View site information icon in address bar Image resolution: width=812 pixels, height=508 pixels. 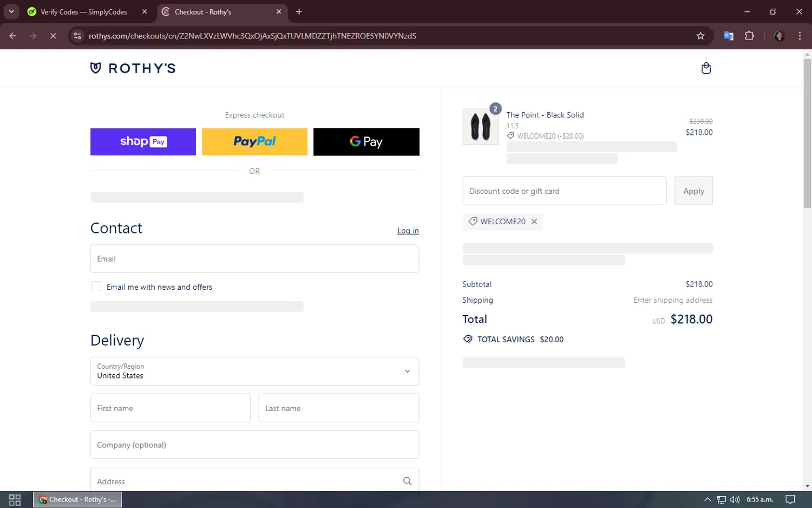(x=77, y=36)
